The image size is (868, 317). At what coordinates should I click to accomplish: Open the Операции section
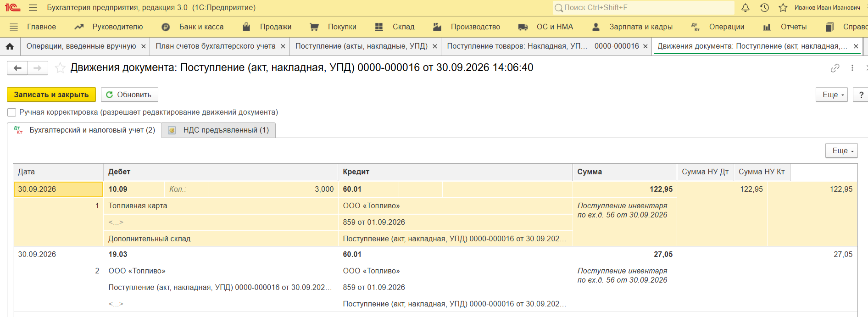718,27
